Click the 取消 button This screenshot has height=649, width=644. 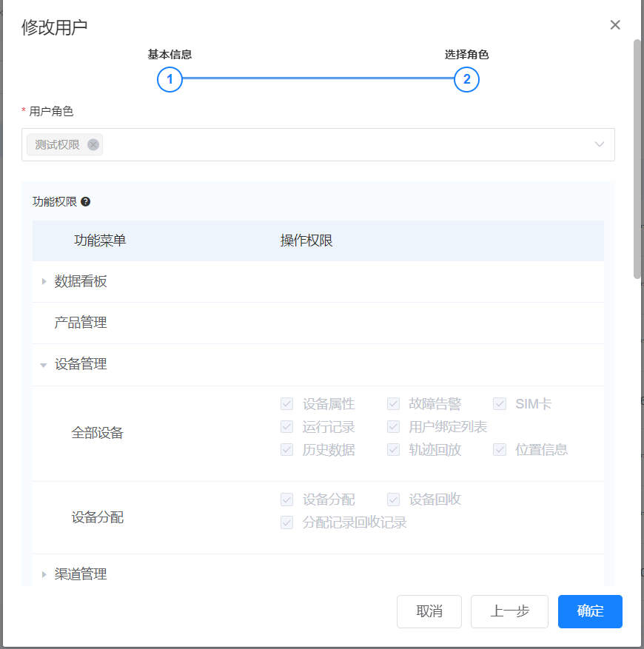(429, 611)
